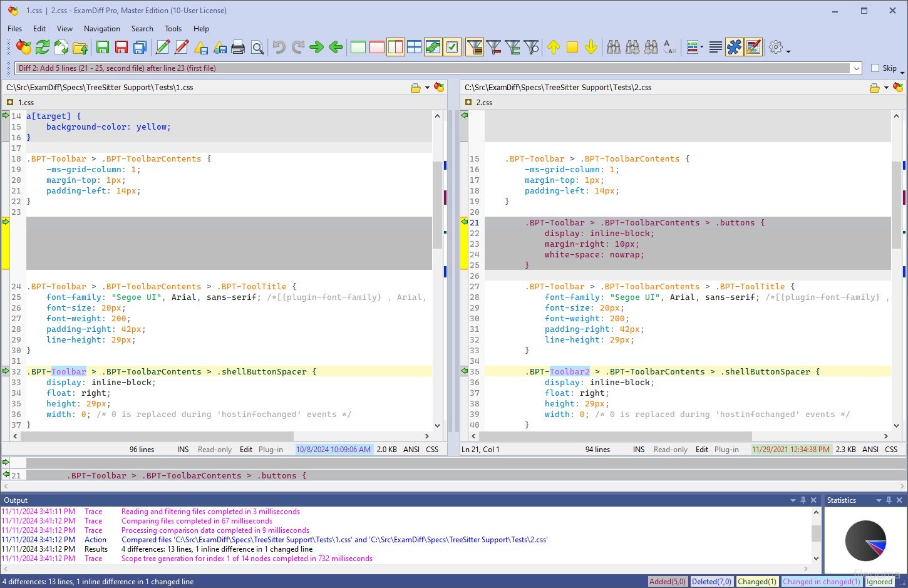Screen dimensions: 908x588
Task: Click the statistics pie chart
Action: click(866, 540)
